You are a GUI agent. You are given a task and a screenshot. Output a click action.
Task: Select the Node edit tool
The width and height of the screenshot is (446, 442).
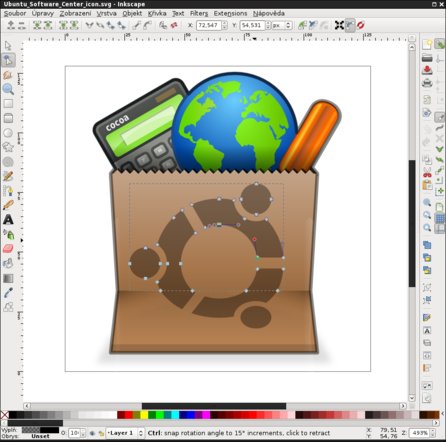pyautogui.click(x=8, y=60)
